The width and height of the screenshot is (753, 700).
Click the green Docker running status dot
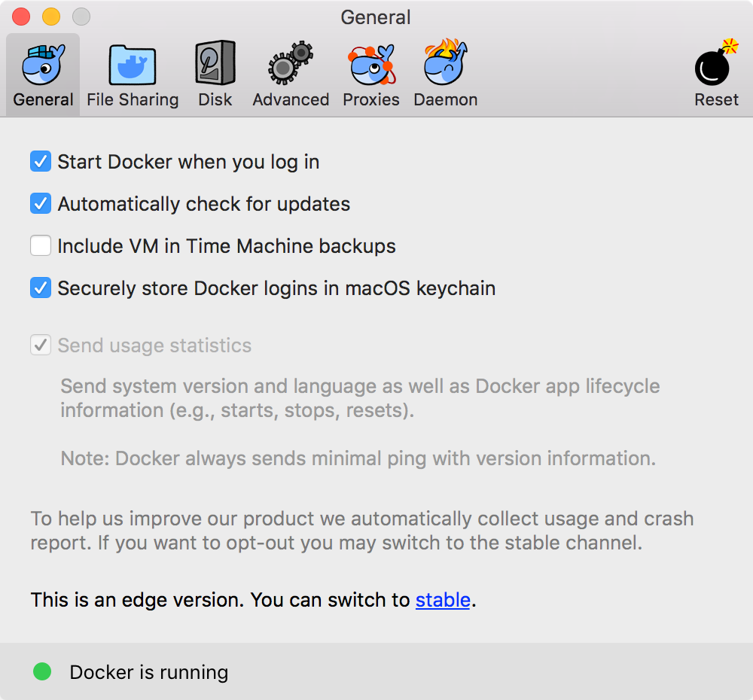tap(42, 671)
